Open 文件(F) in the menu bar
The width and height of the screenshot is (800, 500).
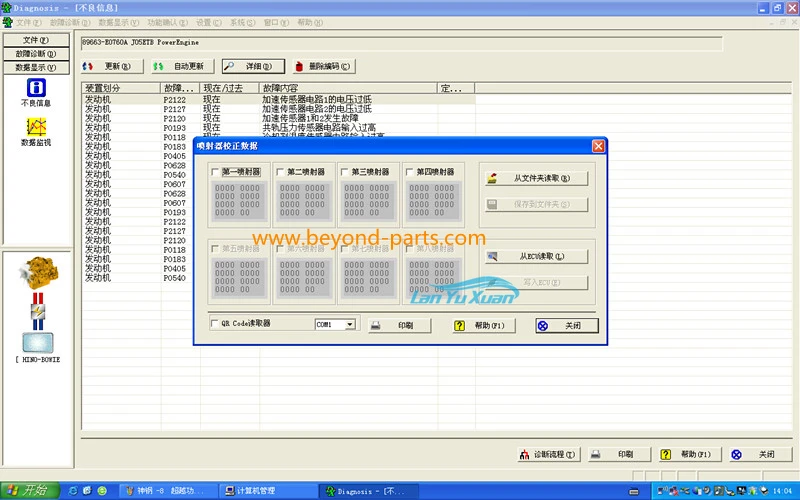click(29, 22)
